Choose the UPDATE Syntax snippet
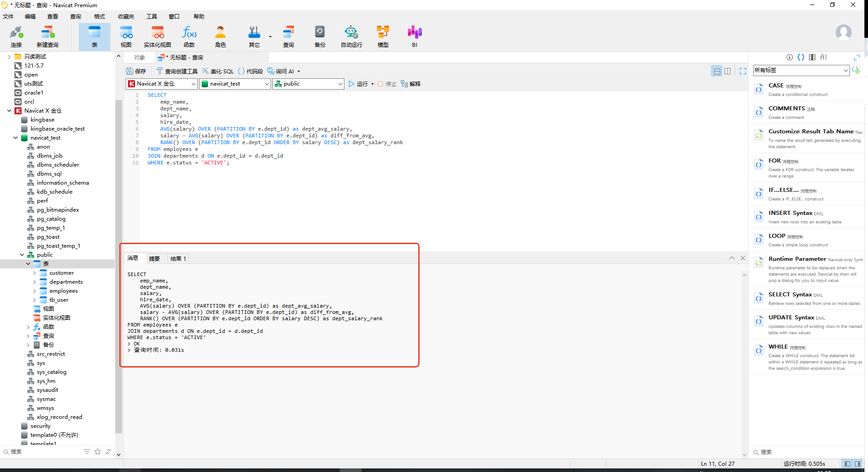 point(807,324)
